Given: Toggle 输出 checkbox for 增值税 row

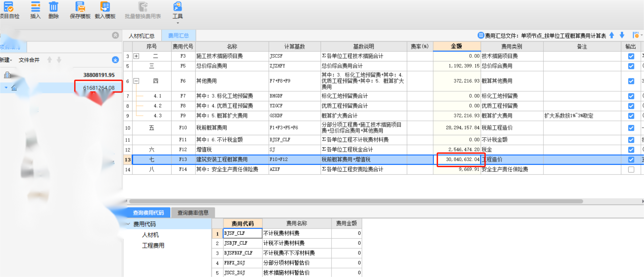Looking at the screenshot, I should click(631, 150).
